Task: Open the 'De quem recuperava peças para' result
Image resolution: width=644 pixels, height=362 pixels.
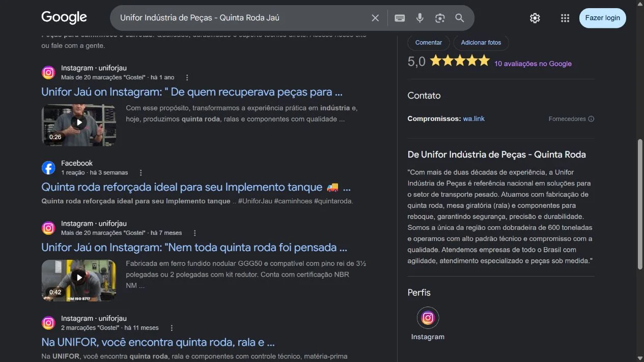Action: coord(192,92)
